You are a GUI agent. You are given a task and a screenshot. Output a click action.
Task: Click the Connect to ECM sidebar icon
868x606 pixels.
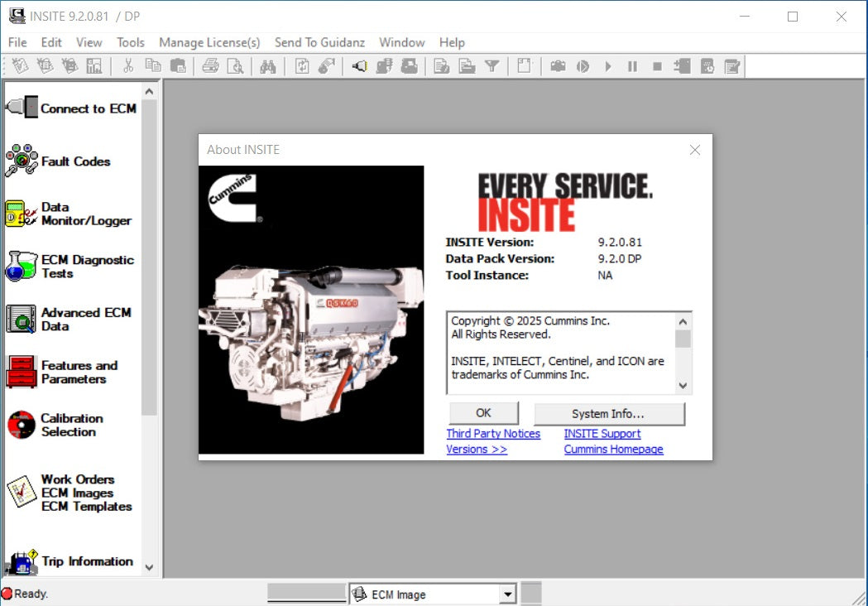22,108
